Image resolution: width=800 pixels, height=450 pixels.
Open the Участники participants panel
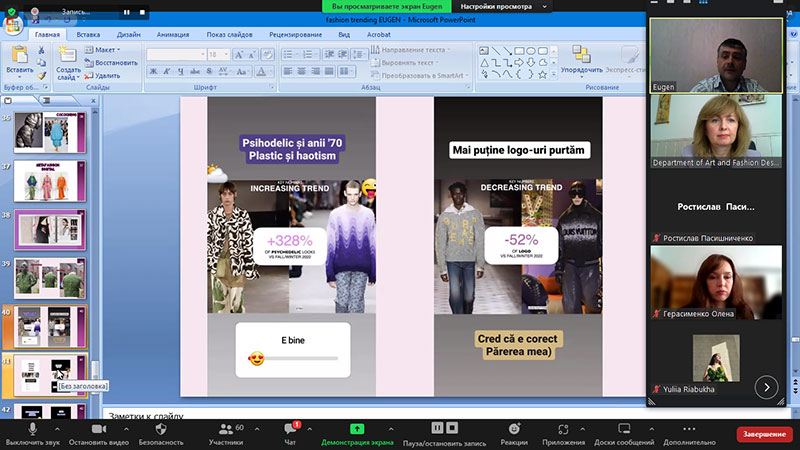tap(226, 434)
